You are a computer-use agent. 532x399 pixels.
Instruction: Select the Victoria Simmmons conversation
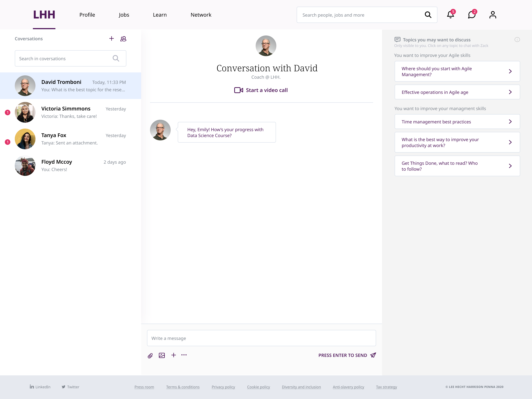(70, 112)
